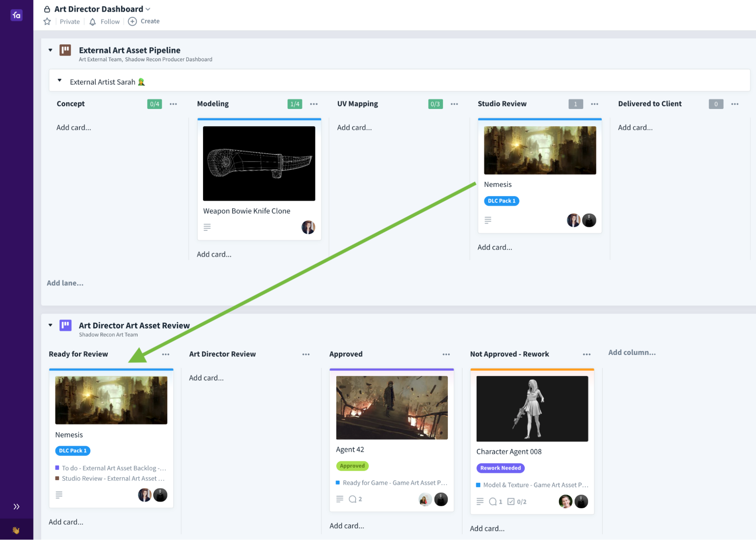The width and height of the screenshot is (756, 540).
Task: Open the Modeling column options menu
Action: [314, 104]
